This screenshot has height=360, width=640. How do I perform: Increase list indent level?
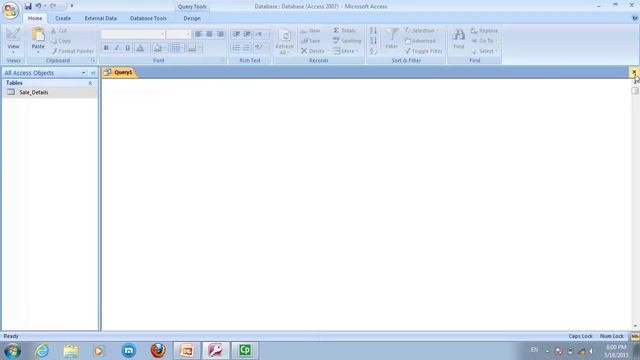[x=247, y=34]
